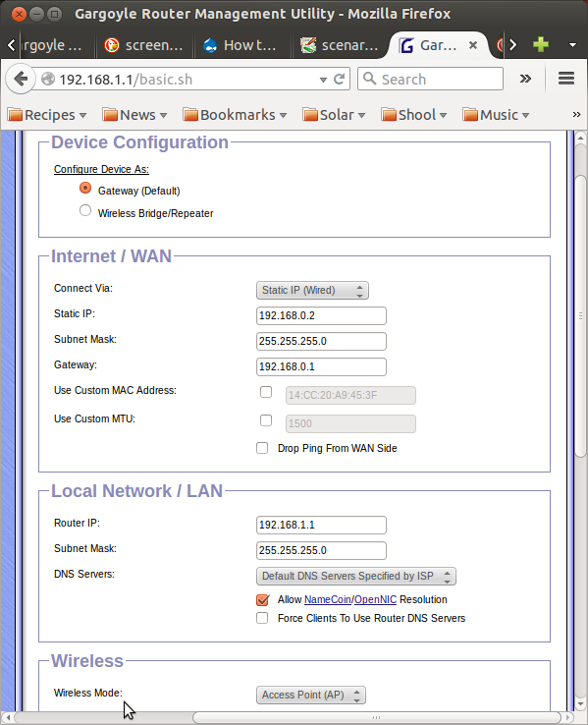The width and height of the screenshot is (588, 725).
Task: Open a new tab with the green plus icon
Action: point(541,44)
